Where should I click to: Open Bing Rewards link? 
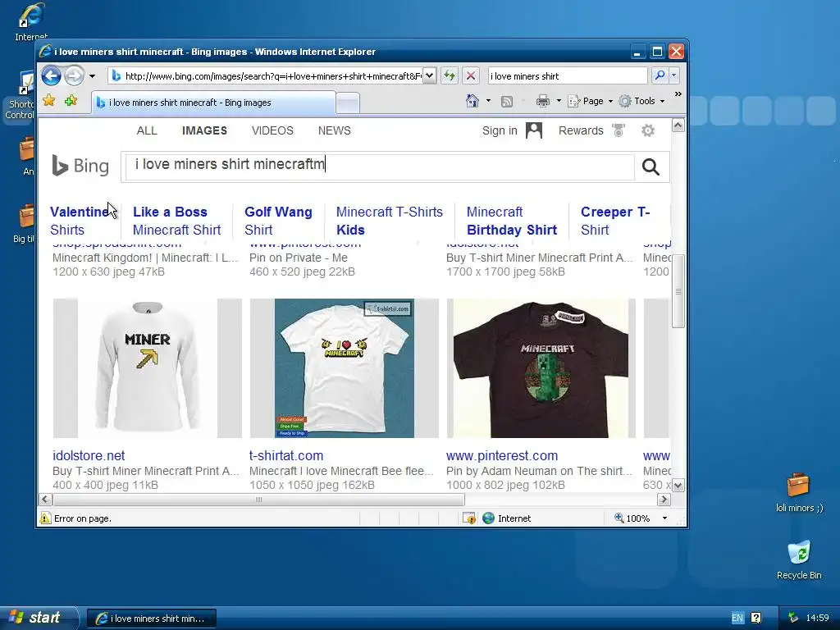[x=581, y=130]
